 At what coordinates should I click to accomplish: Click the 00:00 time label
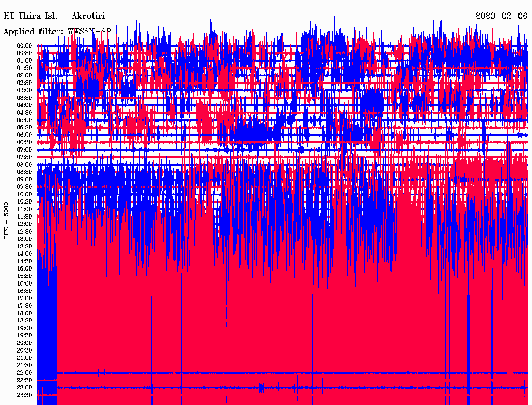24,46
